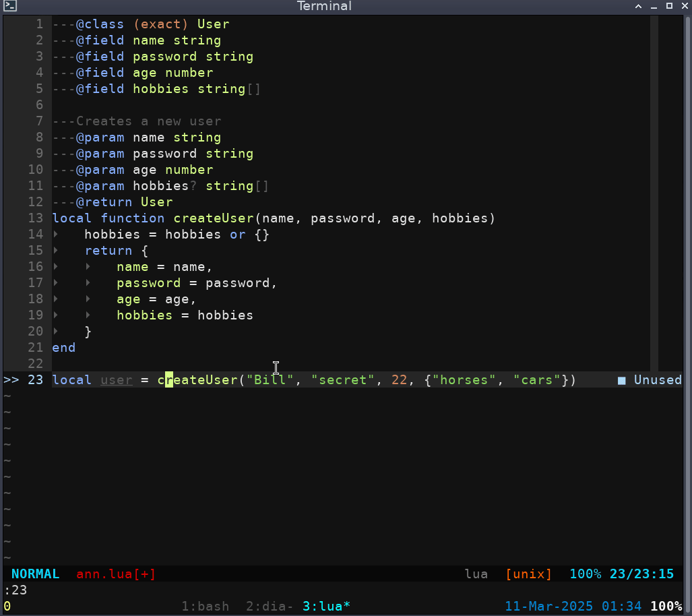Screen dimensions: 692x616
Task: Click the >> diagnostic sign on line 23
Action: coord(11,379)
